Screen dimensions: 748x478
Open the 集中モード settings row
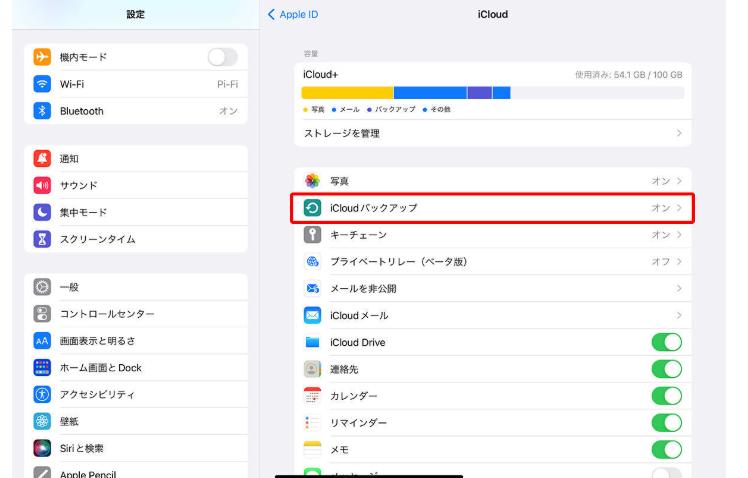pyautogui.click(x=136, y=212)
